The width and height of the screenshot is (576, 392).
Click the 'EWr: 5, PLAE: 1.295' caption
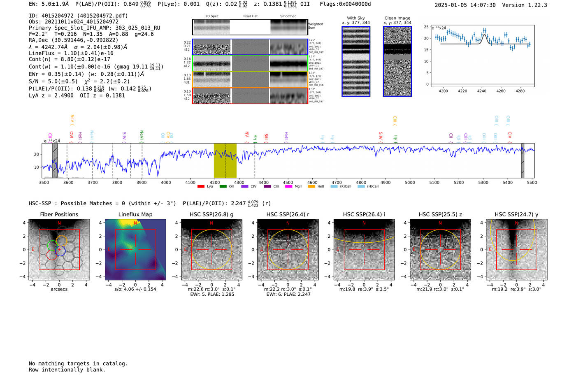tap(212, 294)
